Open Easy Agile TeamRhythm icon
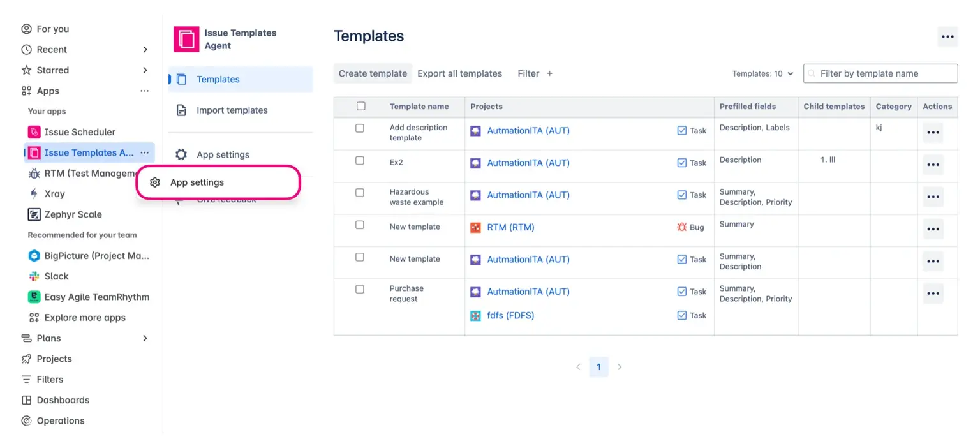Image resolution: width=980 pixels, height=446 pixels. [x=34, y=297]
